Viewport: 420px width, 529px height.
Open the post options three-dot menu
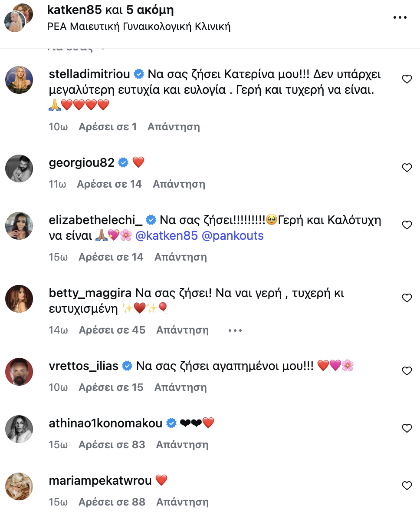pyautogui.click(x=400, y=17)
